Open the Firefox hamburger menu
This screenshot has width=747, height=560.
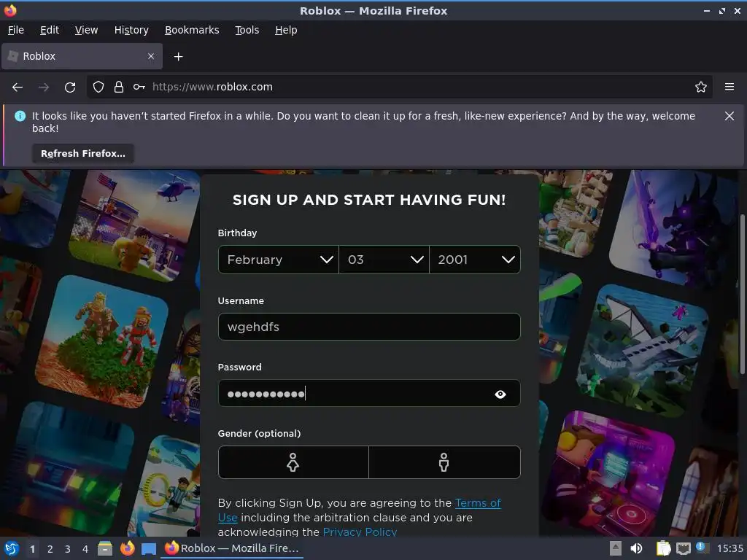tap(729, 87)
